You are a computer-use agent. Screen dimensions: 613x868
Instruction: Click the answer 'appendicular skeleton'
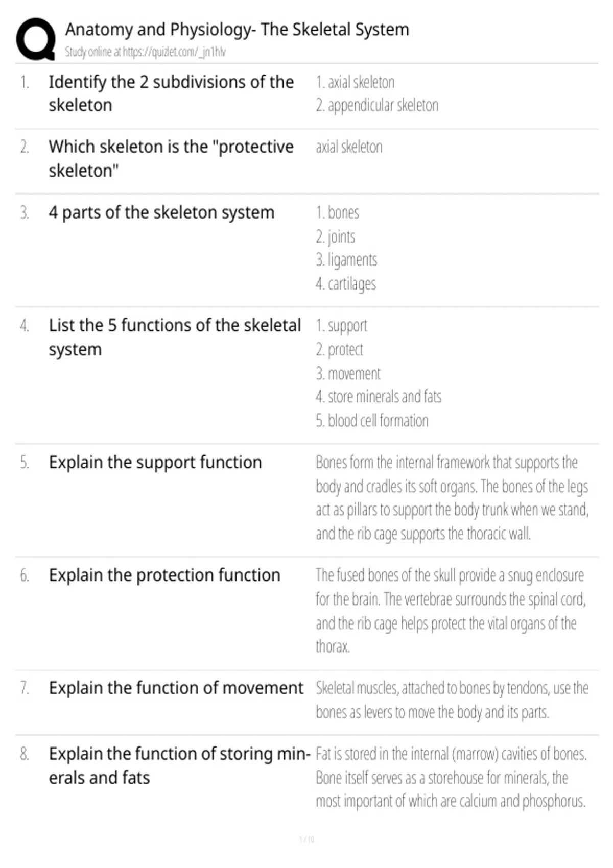(377, 105)
